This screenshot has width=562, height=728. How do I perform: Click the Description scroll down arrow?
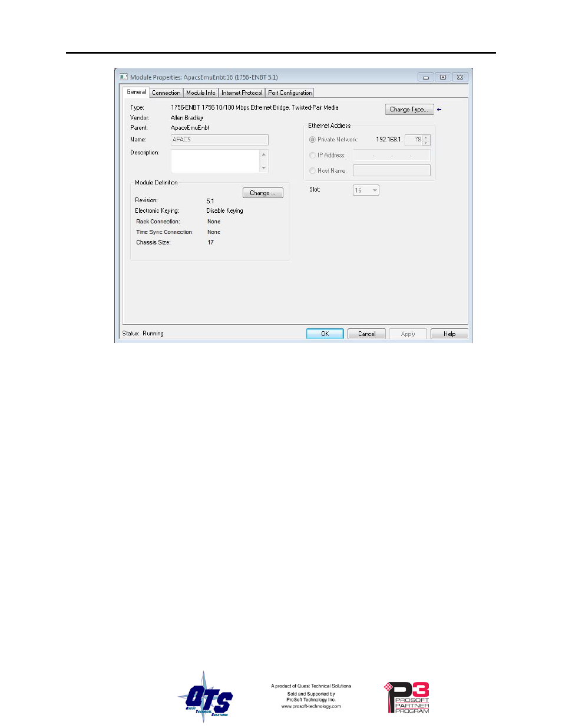[264, 168]
